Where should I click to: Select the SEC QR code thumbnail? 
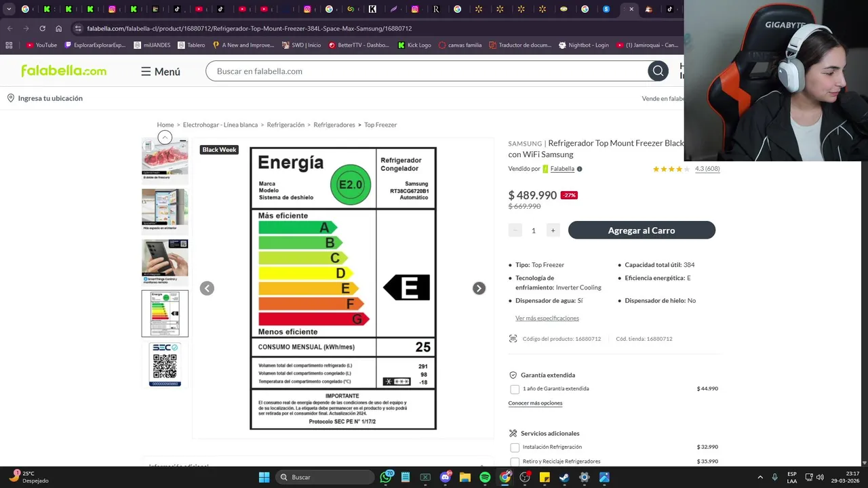click(165, 365)
